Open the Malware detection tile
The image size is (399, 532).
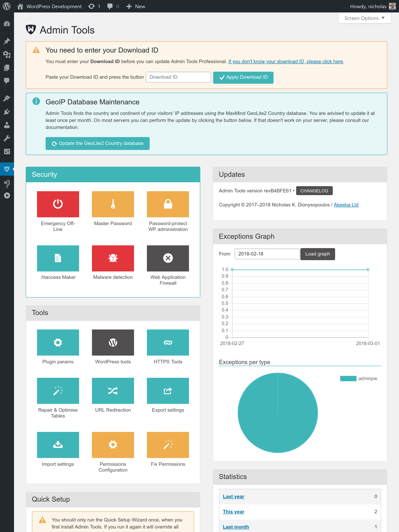pyautogui.click(x=113, y=258)
